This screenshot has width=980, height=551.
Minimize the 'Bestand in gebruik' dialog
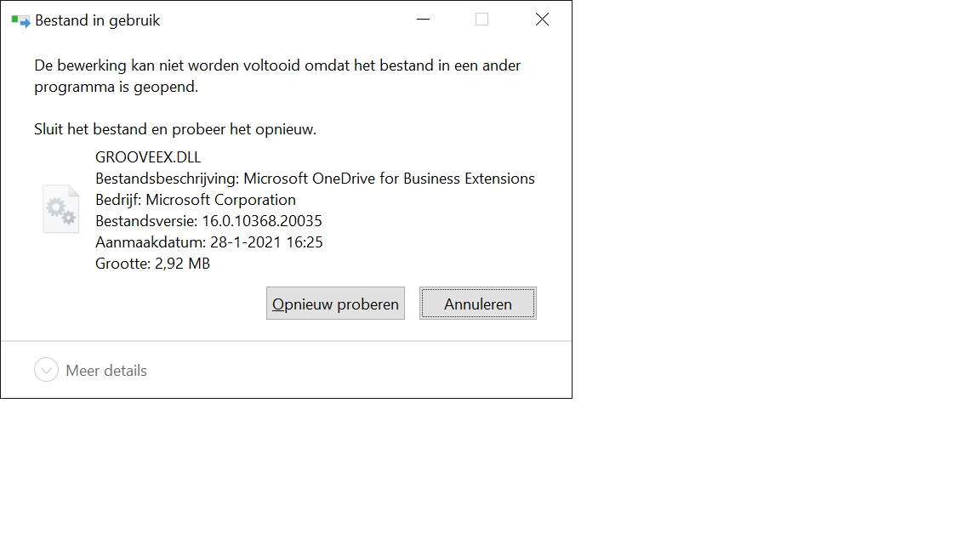(x=423, y=20)
